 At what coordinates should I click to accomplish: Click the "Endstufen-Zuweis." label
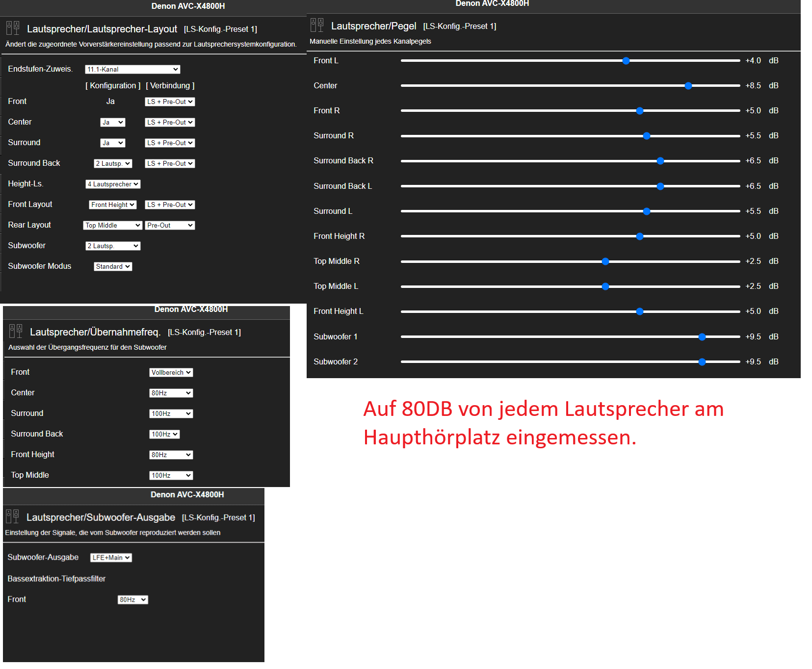point(40,69)
